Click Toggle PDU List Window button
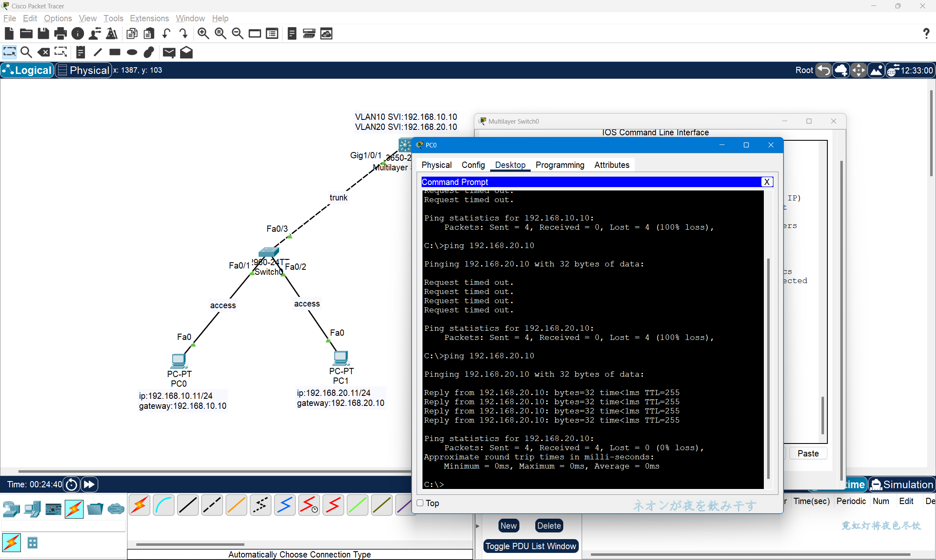 click(531, 546)
